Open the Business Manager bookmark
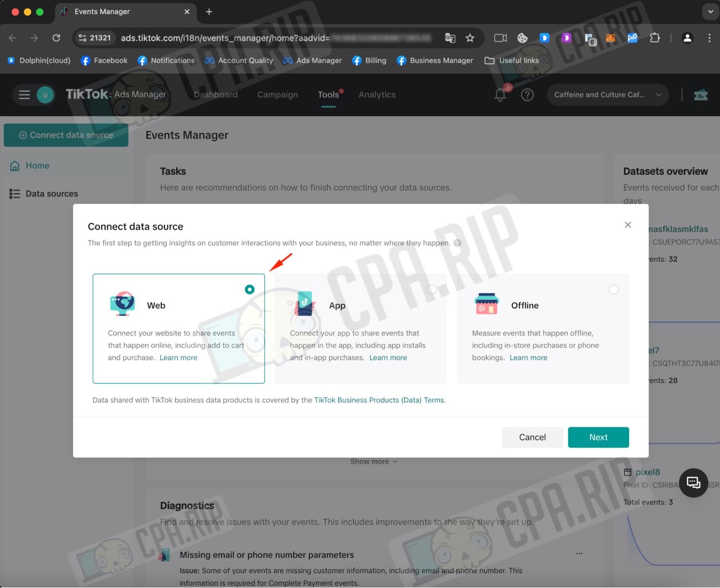The image size is (720, 588). click(x=435, y=60)
